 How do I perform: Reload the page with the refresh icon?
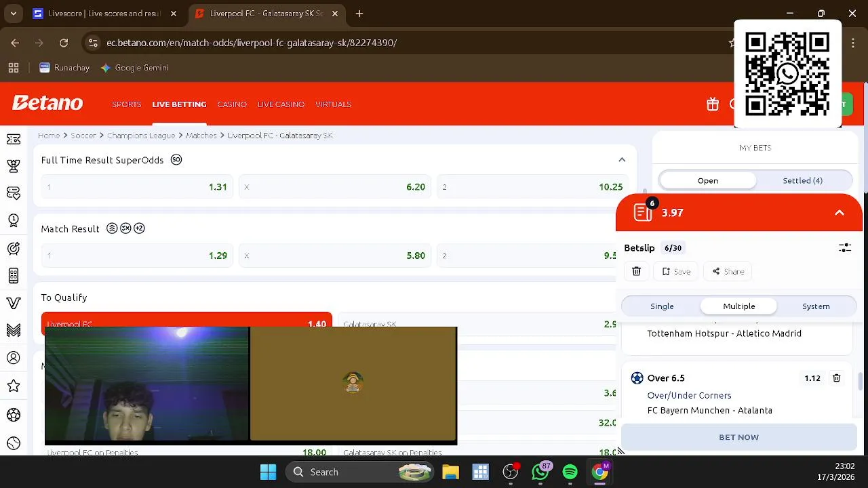click(x=64, y=43)
